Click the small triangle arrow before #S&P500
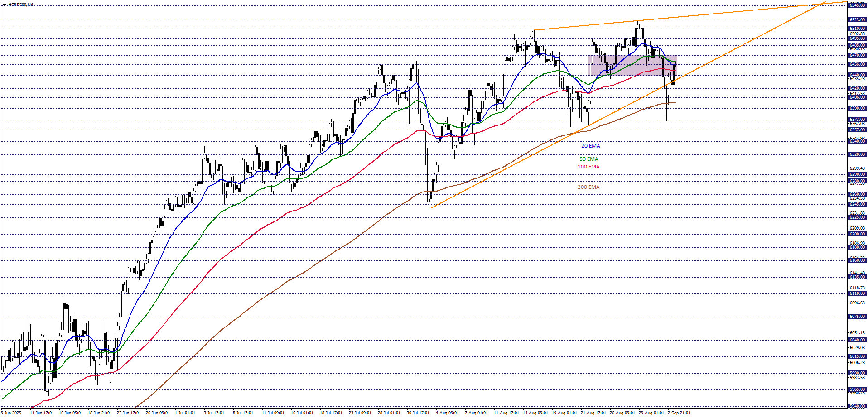 4,5
